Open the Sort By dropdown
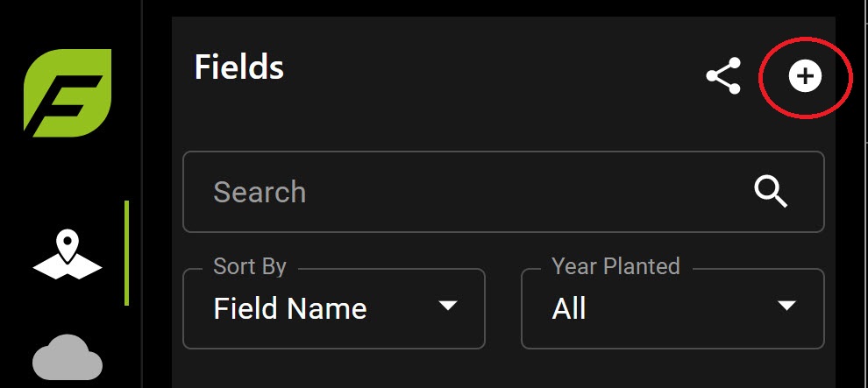Screen dimensions: 868x388 [333, 308]
